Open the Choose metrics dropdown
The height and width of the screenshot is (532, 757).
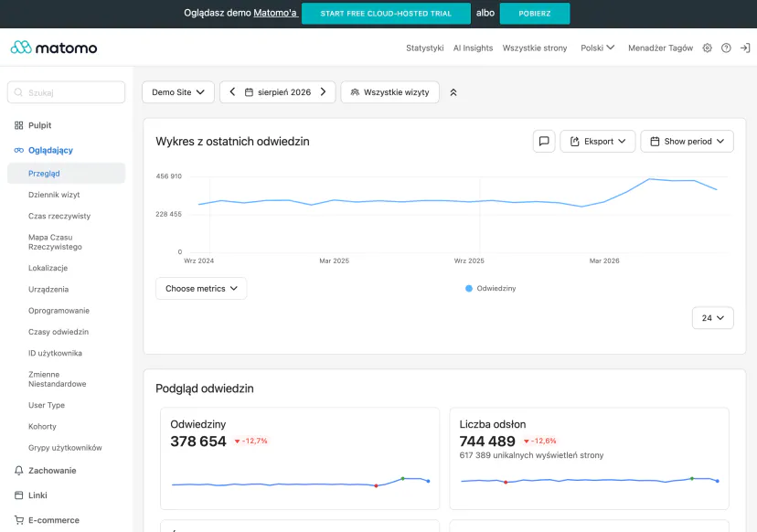pyautogui.click(x=201, y=288)
